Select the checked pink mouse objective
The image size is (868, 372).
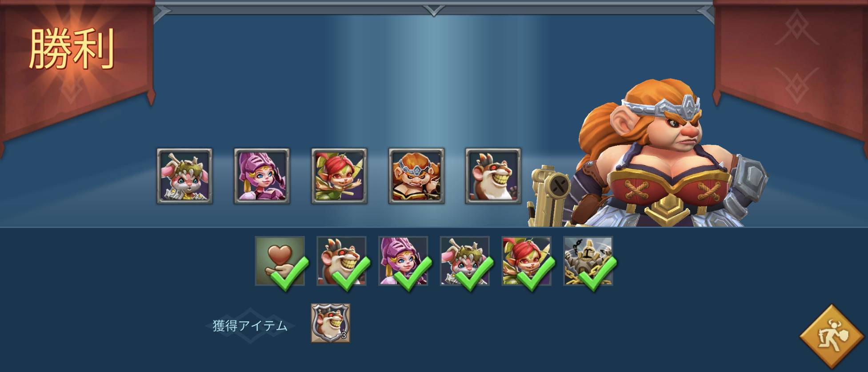coord(465,261)
